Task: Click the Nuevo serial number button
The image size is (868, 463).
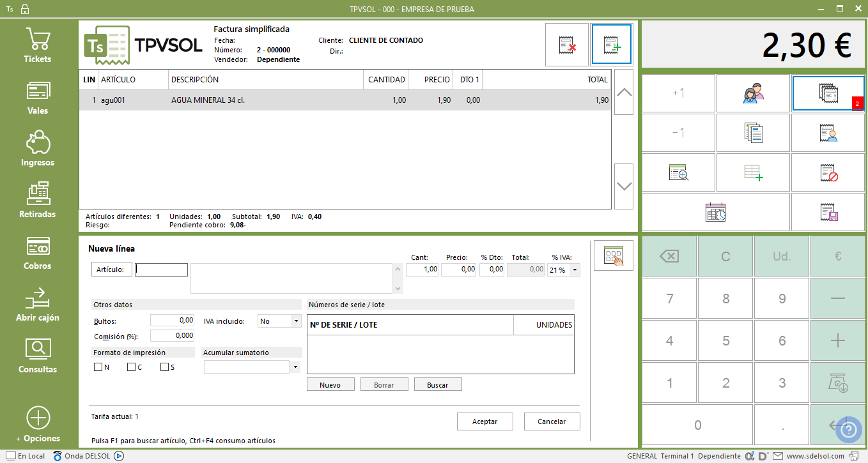Action: [x=330, y=385]
